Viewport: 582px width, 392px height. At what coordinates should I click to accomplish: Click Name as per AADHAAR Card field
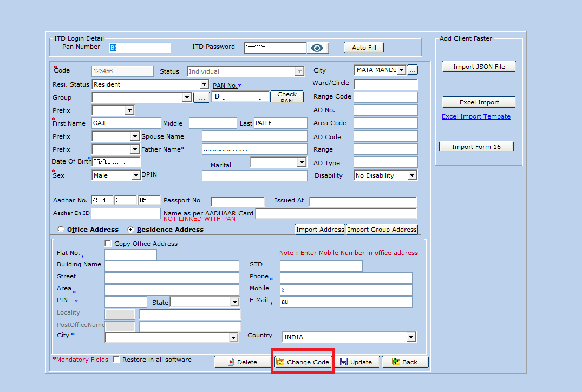336,213
